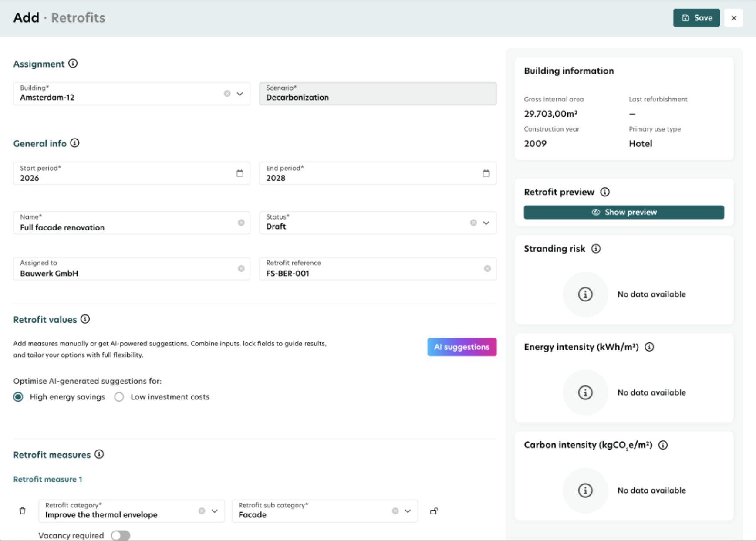The height and width of the screenshot is (541, 756).
Task: Open the Start period calendar picker
Action: pos(240,173)
